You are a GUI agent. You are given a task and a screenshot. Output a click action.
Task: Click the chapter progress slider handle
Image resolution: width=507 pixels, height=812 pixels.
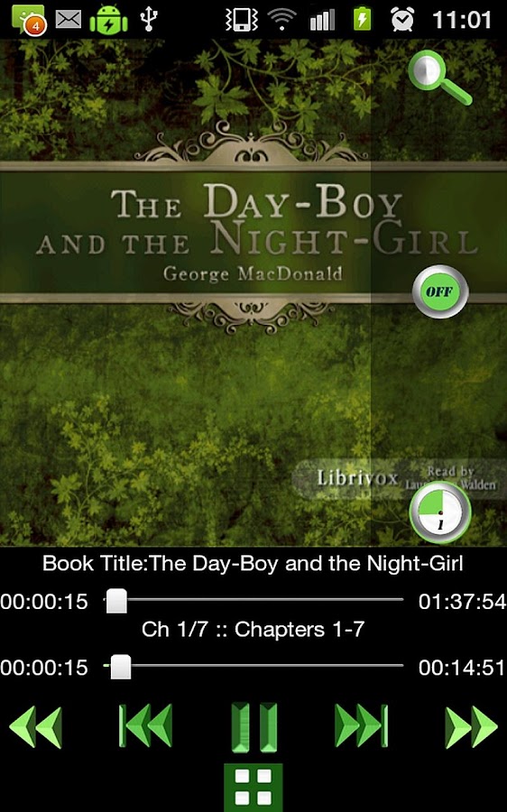coord(121,667)
